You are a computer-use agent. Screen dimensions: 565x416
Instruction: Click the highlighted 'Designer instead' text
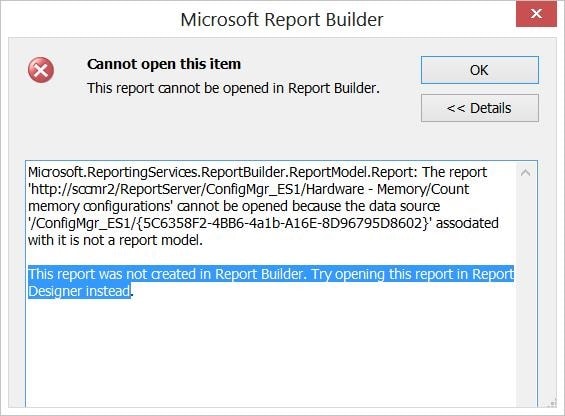[x=79, y=291]
